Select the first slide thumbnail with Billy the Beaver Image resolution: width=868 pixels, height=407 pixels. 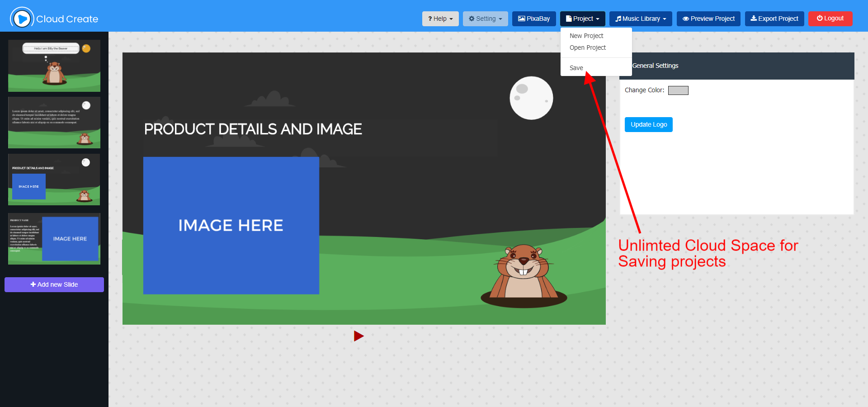[54, 66]
